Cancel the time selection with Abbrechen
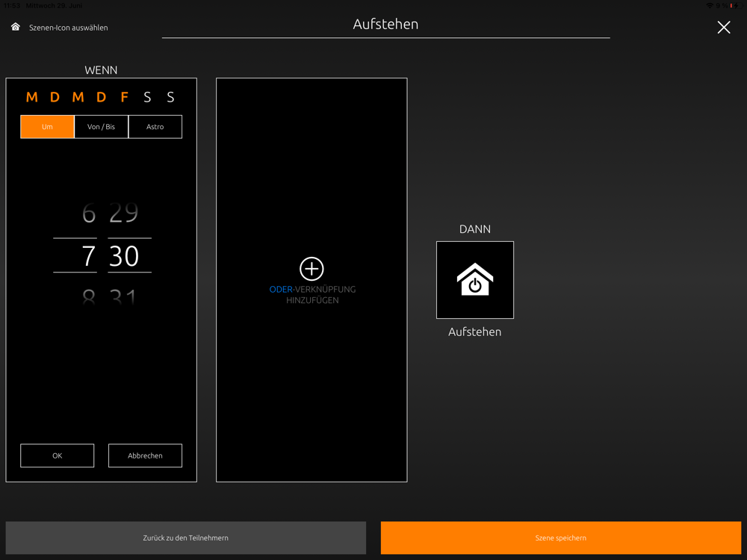Viewport: 747px width, 560px height. click(x=146, y=455)
